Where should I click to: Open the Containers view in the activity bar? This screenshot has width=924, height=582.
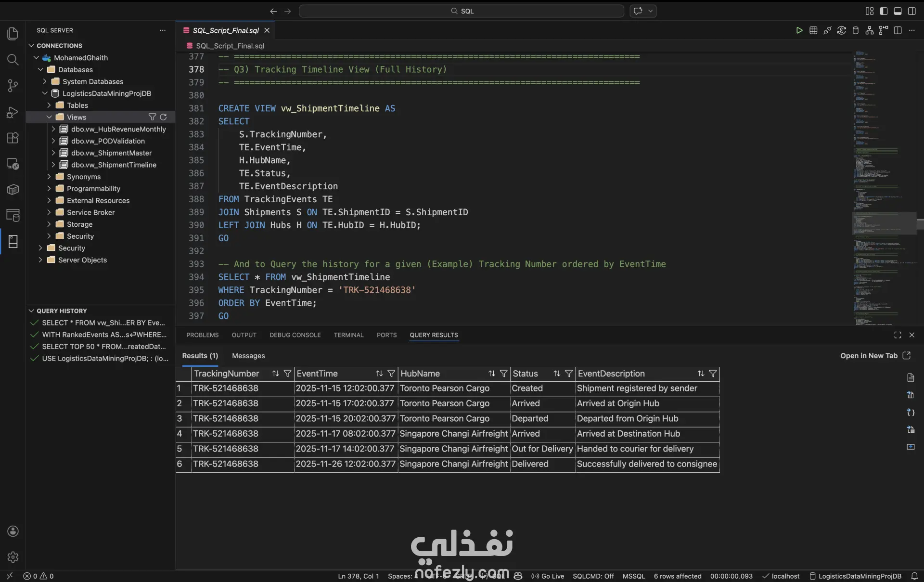13,190
